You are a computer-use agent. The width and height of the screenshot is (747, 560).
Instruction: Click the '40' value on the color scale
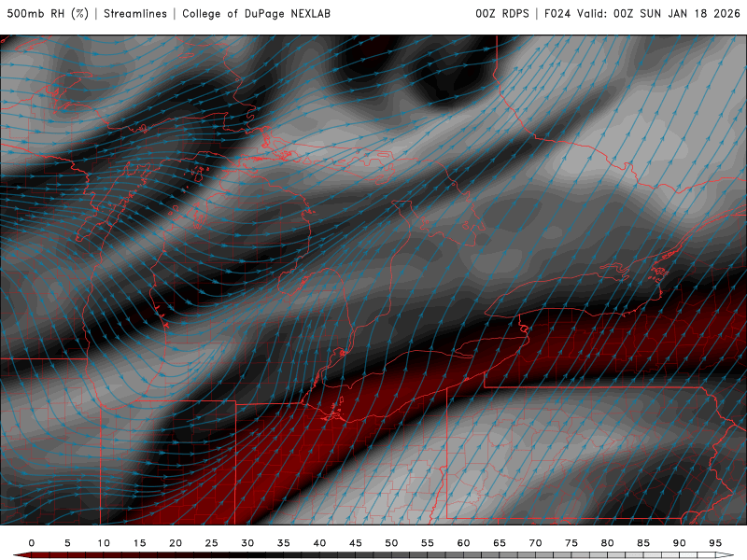319,543
